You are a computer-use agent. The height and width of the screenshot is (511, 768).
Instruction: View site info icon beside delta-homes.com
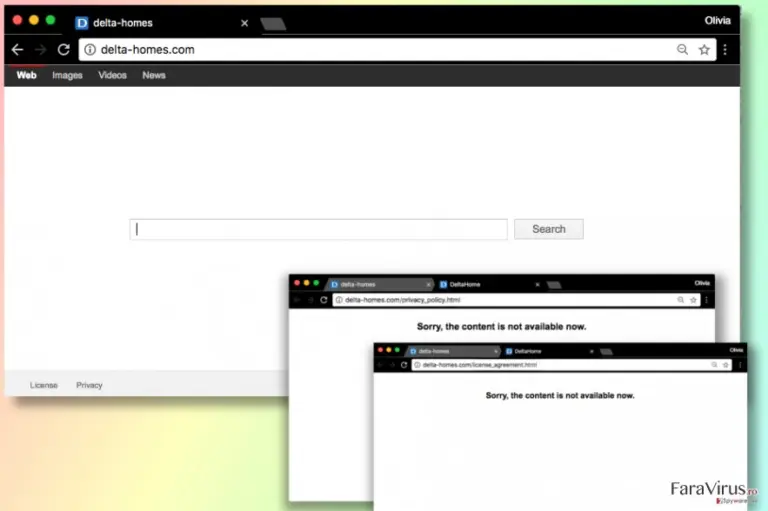pos(90,49)
